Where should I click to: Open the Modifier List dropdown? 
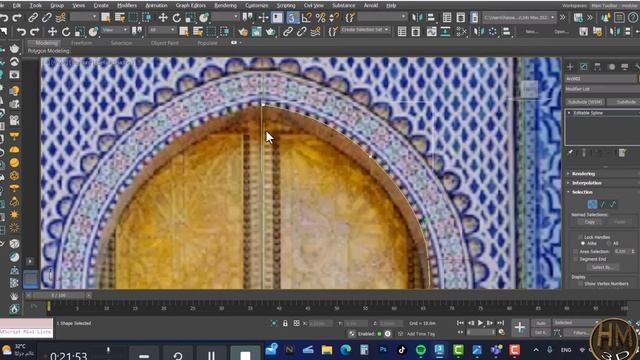tap(602, 89)
